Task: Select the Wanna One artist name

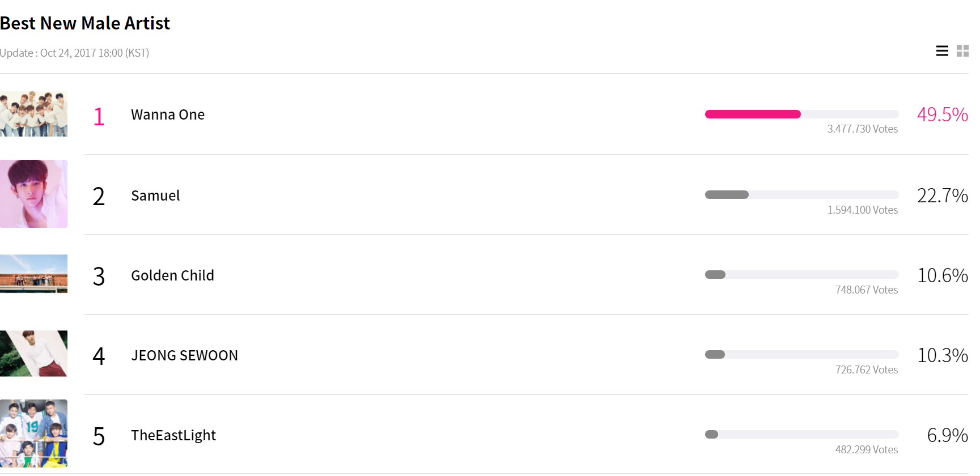Action: point(168,115)
